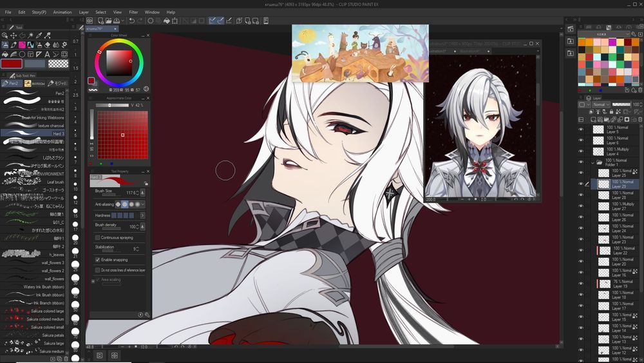
Task: Click the New raster layer icon
Action: click(x=594, y=120)
